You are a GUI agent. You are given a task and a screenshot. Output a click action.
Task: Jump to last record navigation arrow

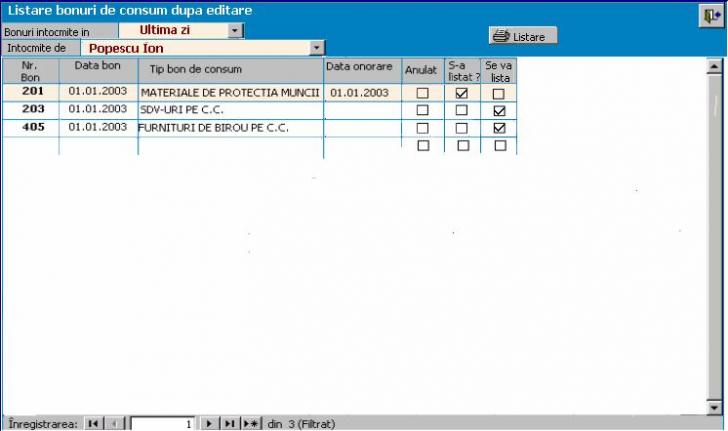[230, 424]
